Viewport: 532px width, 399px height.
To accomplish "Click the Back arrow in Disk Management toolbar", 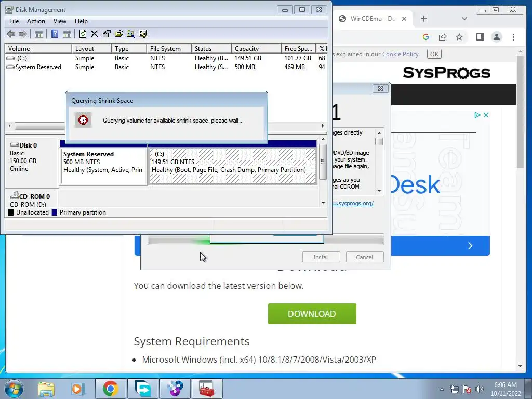I will click(11, 34).
